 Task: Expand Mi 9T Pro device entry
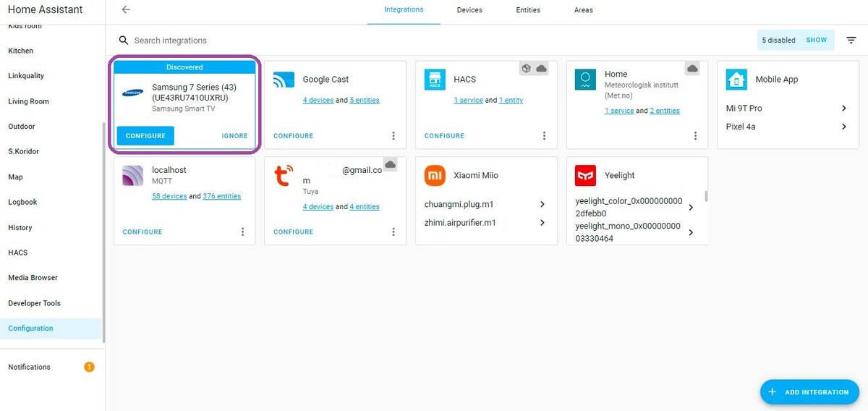pyautogui.click(x=843, y=109)
